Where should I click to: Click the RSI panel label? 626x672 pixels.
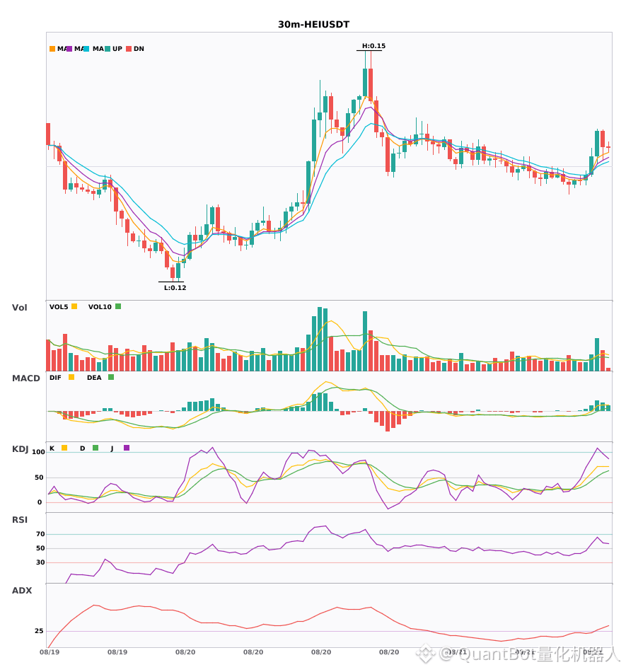(20, 519)
